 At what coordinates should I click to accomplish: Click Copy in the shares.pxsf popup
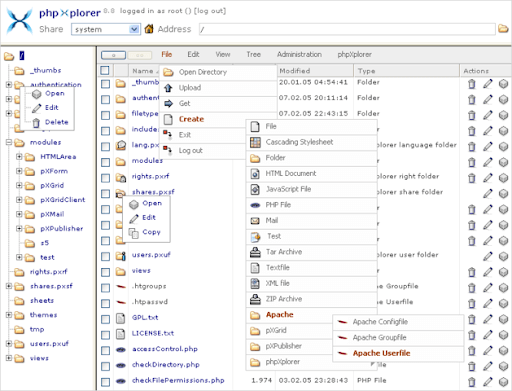point(151,232)
